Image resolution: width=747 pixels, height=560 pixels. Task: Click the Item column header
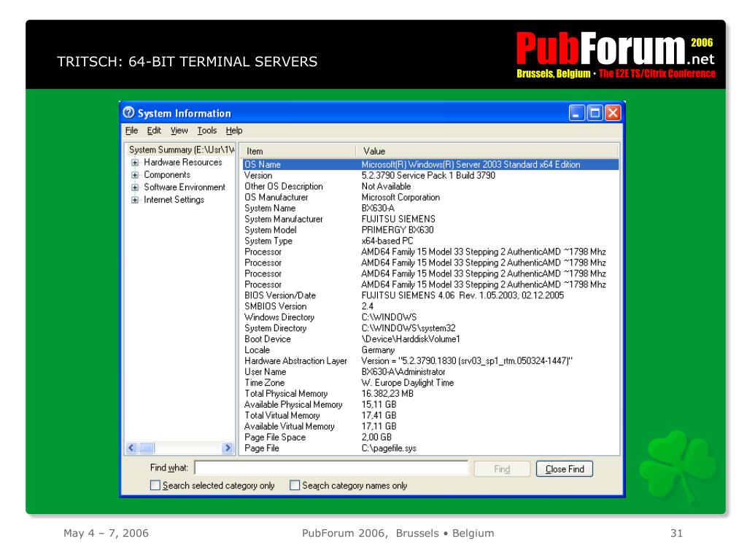click(x=298, y=151)
